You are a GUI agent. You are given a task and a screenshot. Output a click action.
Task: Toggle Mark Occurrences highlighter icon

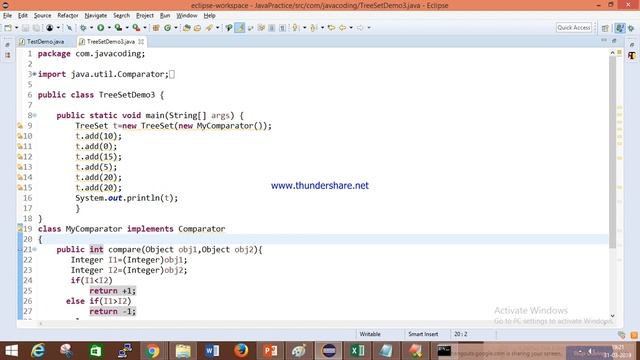point(240,28)
